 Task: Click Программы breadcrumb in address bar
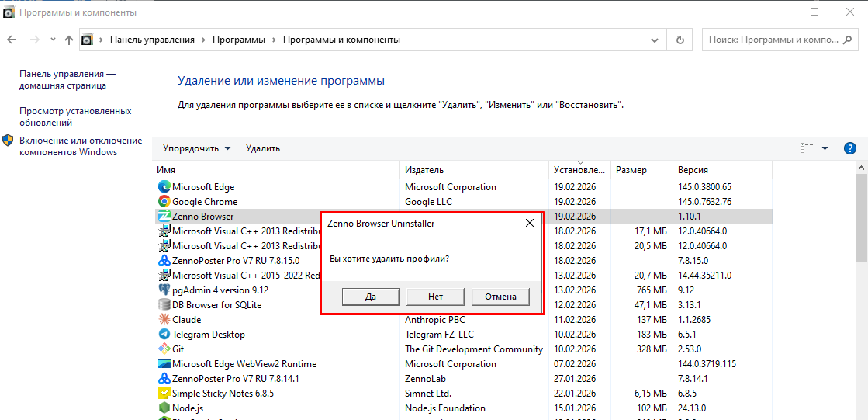coord(239,40)
